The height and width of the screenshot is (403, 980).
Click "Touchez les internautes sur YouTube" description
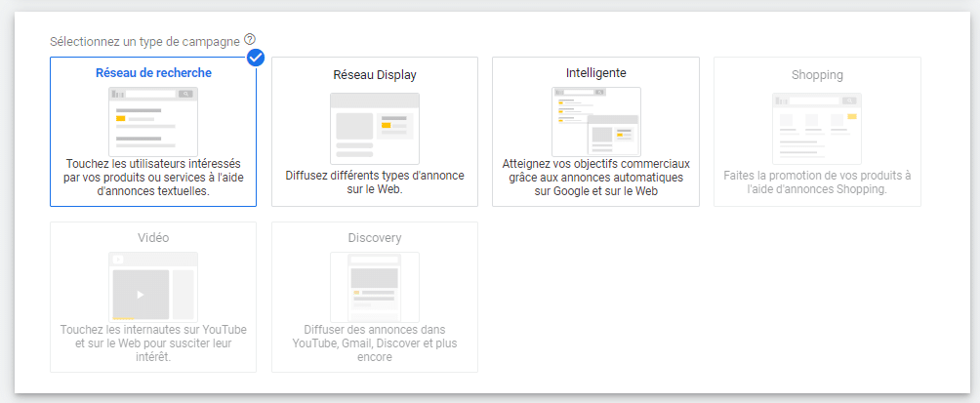pos(153,343)
